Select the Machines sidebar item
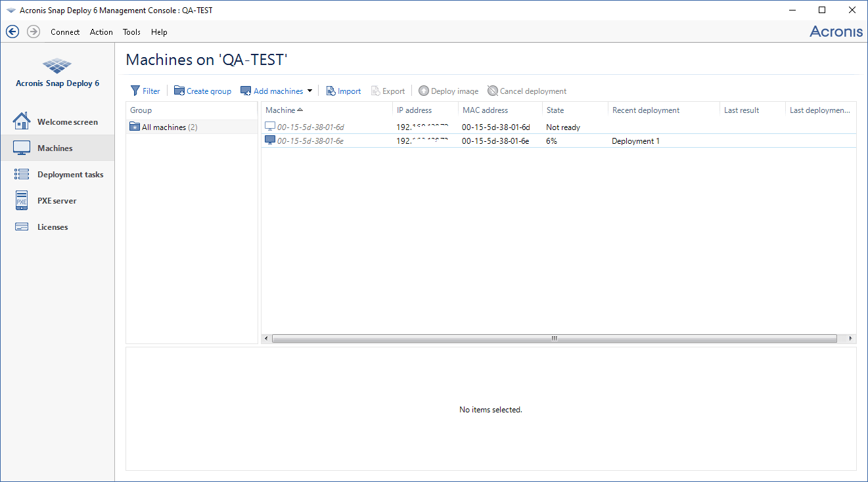The image size is (868, 482). coord(55,148)
